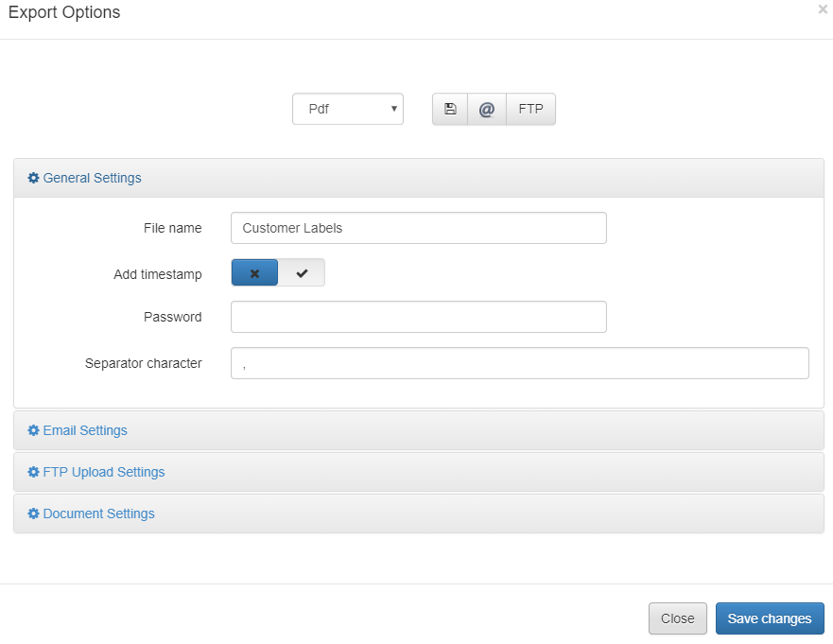Image resolution: width=833 pixels, height=644 pixels.
Task: Close the Export Options dialog with X
Action: click(x=822, y=9)
